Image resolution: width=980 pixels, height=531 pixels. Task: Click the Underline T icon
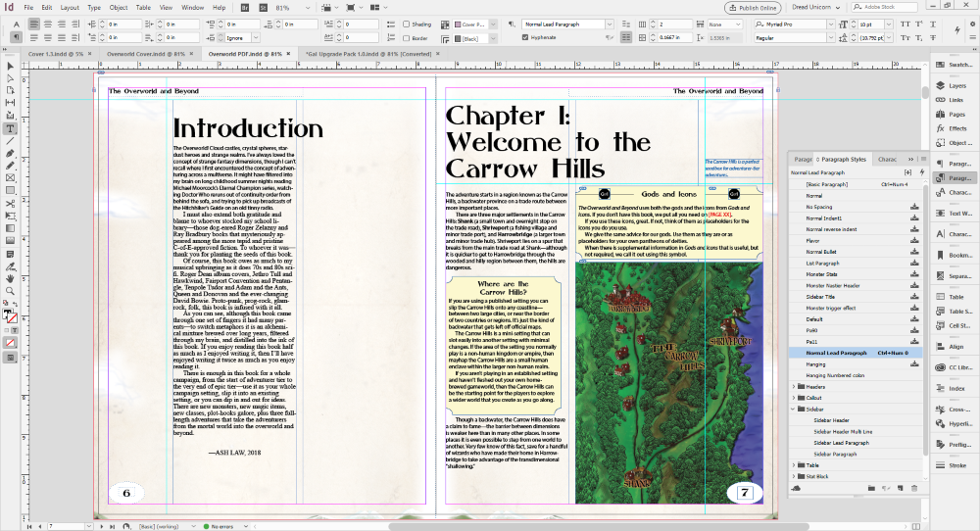click(x=933, y=24)
